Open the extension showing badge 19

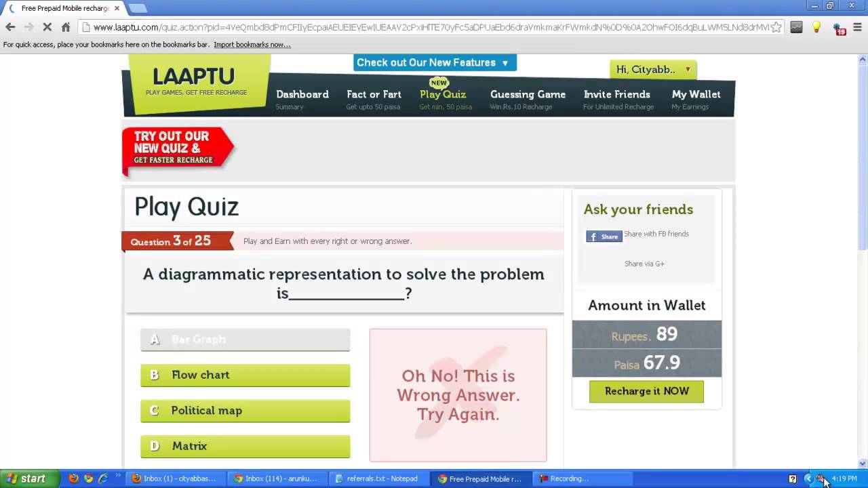pos(839,28)
